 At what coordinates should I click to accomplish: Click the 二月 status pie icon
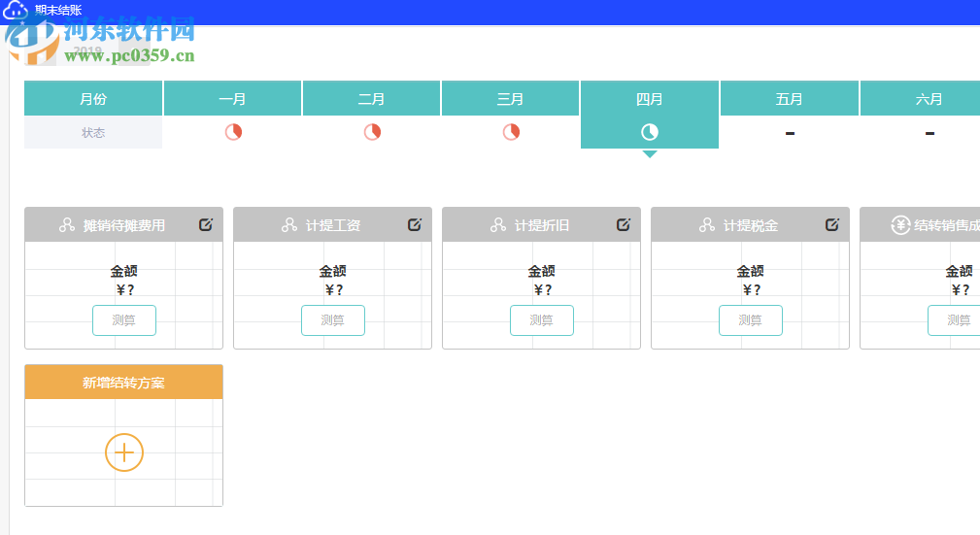coord(373,132)
